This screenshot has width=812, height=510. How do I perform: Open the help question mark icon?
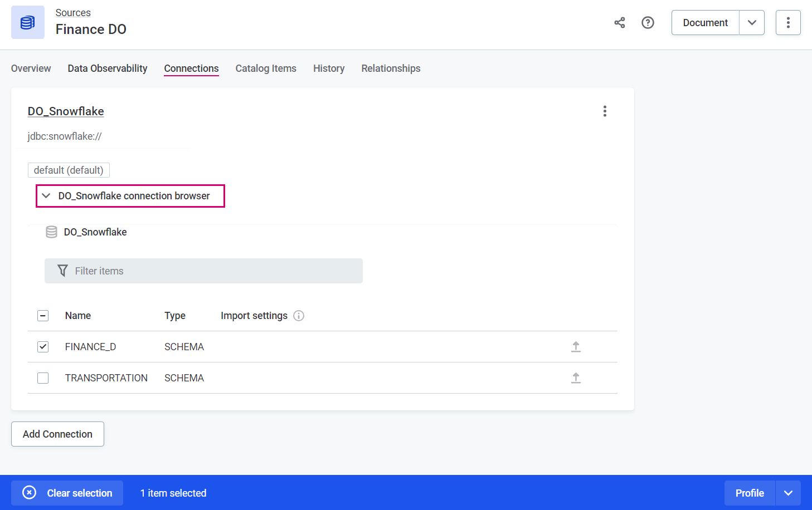coord(648,23)
